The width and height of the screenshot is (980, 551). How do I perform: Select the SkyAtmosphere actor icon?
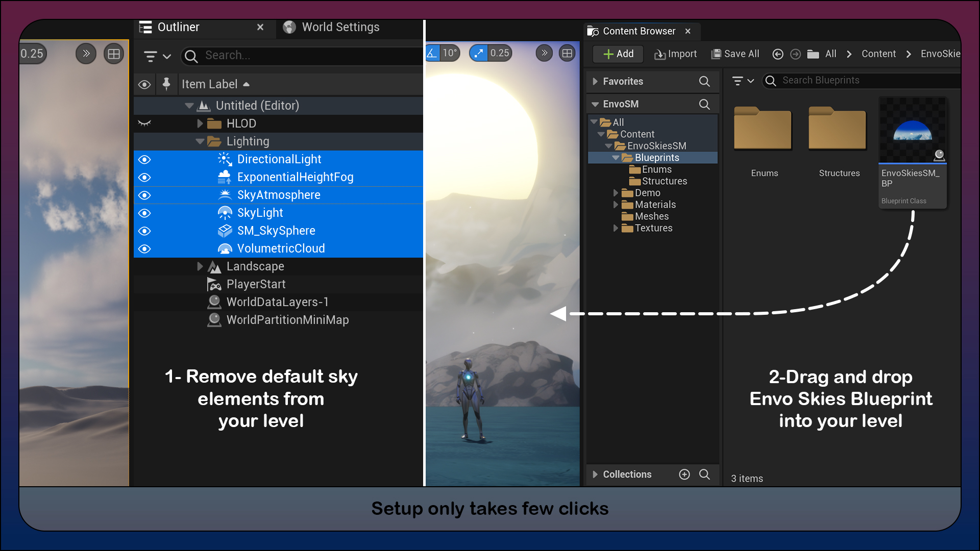click(x=225, y=195)
